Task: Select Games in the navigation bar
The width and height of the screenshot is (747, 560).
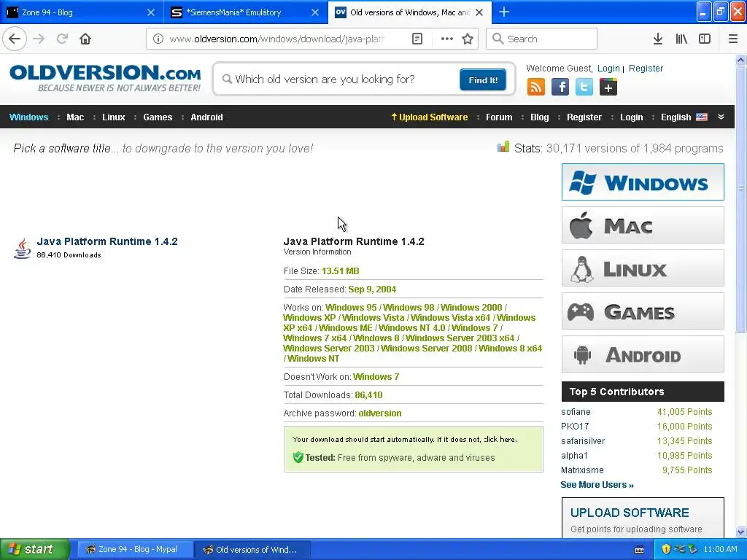Action: (x=158, y=117)
